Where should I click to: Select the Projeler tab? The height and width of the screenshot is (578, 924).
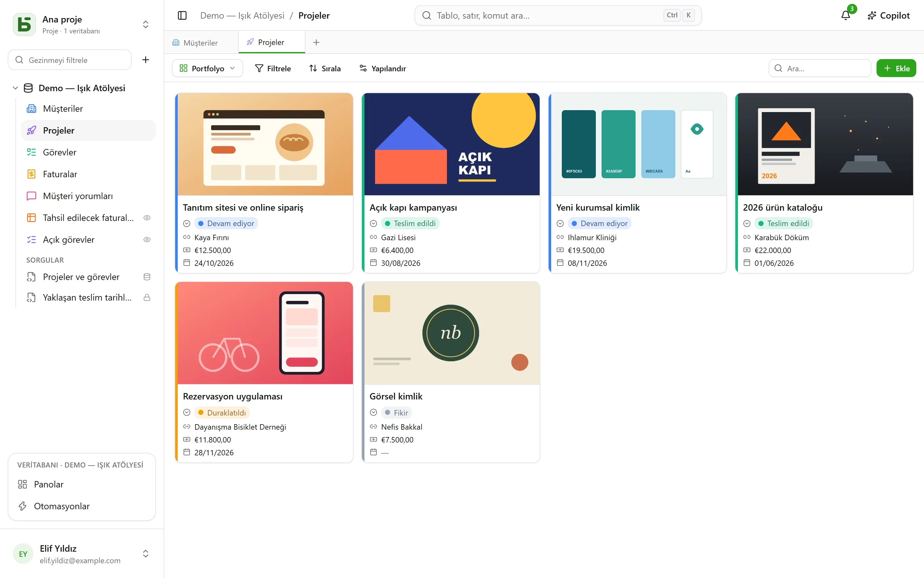(x=272, y=42)
